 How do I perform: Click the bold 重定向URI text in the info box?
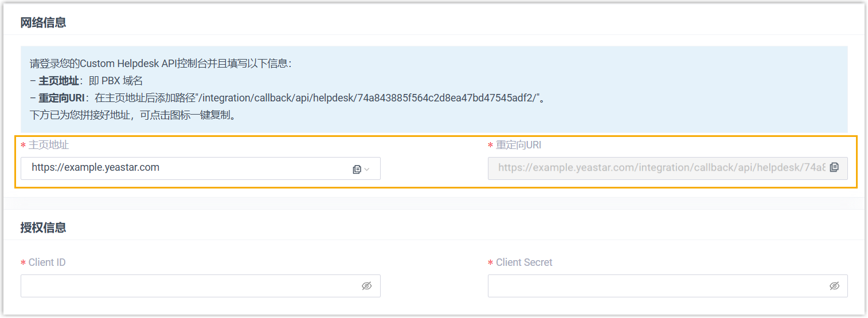[61, 98]
